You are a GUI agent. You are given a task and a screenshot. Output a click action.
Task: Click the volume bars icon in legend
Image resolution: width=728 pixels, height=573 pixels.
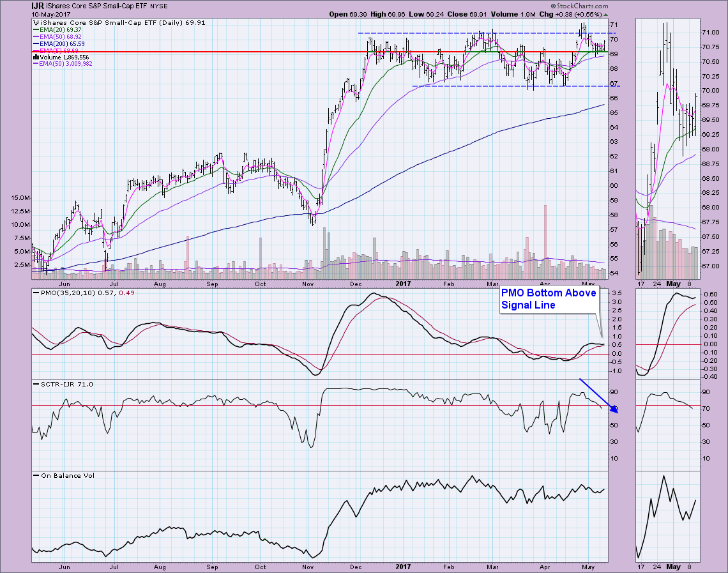(34, 57)
